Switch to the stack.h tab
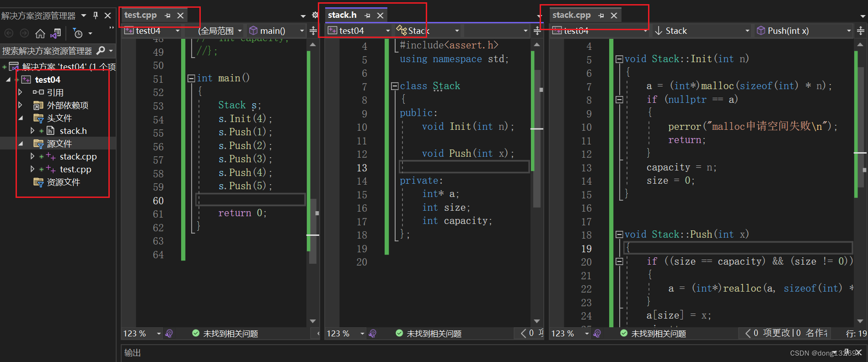 pyautogui.click(x=342, y=15)
